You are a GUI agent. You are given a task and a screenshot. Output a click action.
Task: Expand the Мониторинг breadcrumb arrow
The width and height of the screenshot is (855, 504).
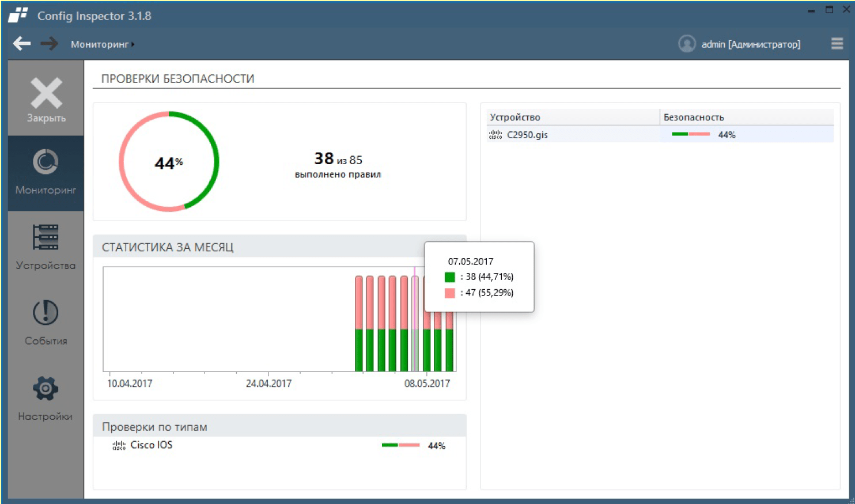pyautogui.click(x=133, y=44)
